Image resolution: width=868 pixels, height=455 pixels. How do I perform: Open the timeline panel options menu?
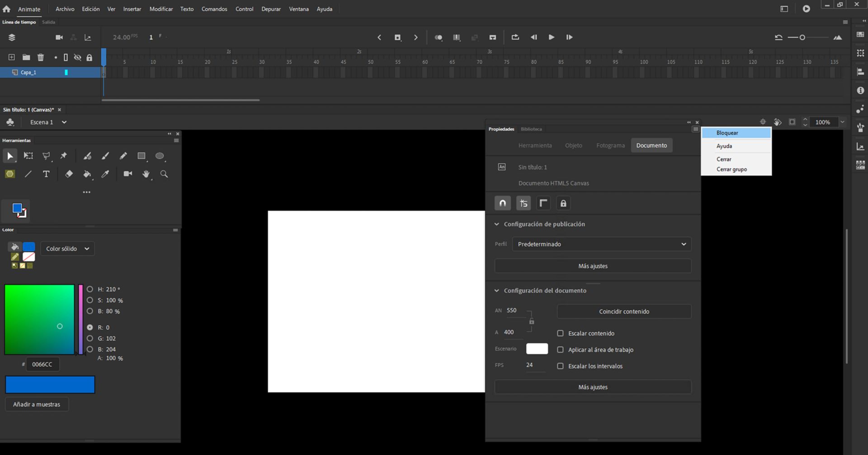tap(845, 22)
